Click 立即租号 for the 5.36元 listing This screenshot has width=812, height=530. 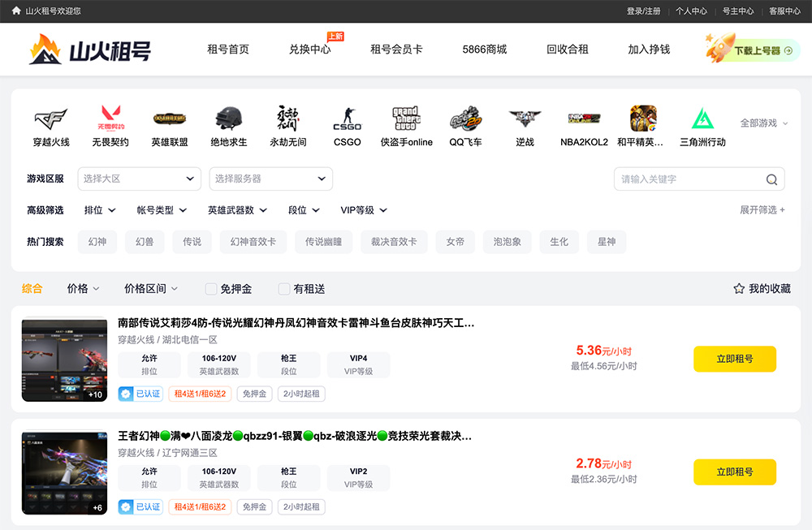pos(735,359)
